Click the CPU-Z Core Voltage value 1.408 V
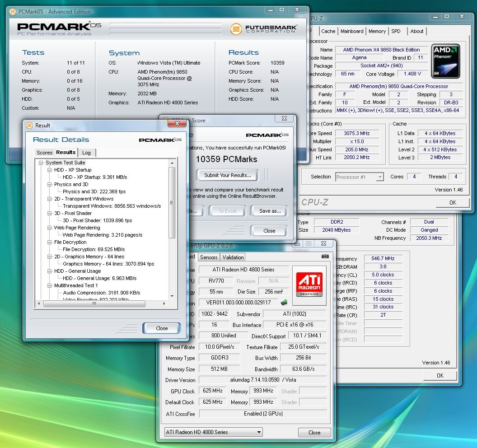The width and height of the screenshot is (477, 448). coord(412,74)
